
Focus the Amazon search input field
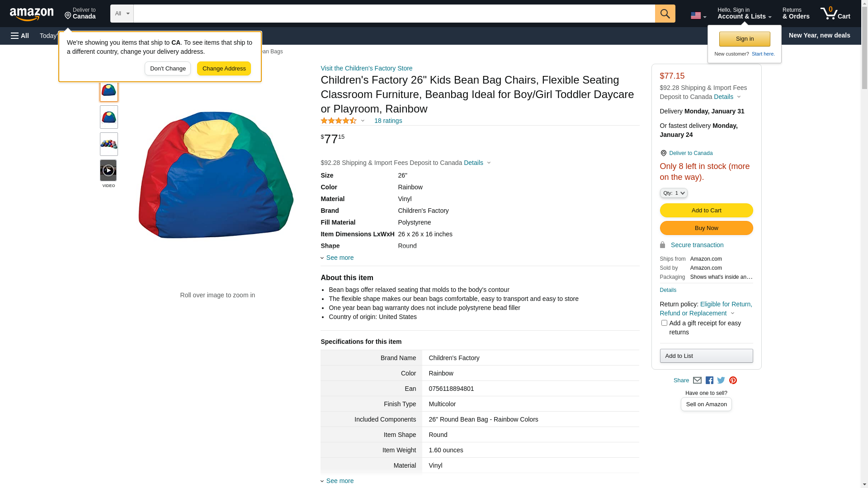pyautogui.click(x=394, y=14)
